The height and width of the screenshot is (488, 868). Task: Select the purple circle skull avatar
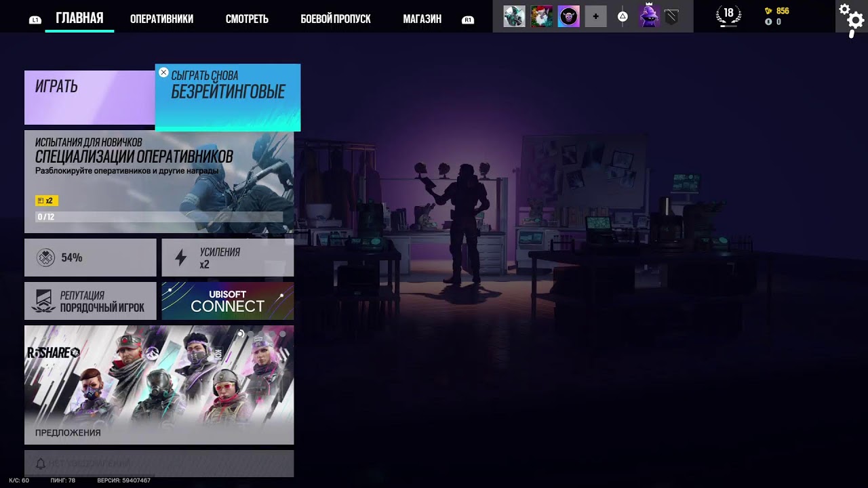(568, 16)
